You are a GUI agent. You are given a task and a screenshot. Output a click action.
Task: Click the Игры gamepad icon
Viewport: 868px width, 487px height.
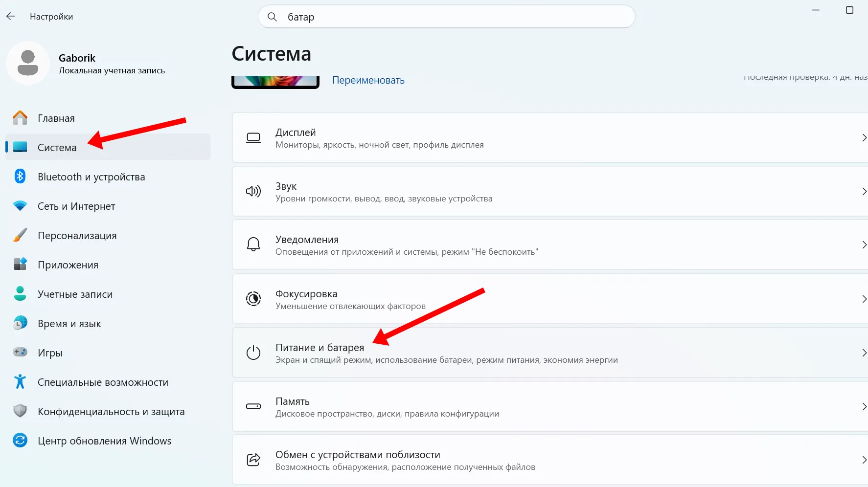pyautogui.click(x=20, y=353)
